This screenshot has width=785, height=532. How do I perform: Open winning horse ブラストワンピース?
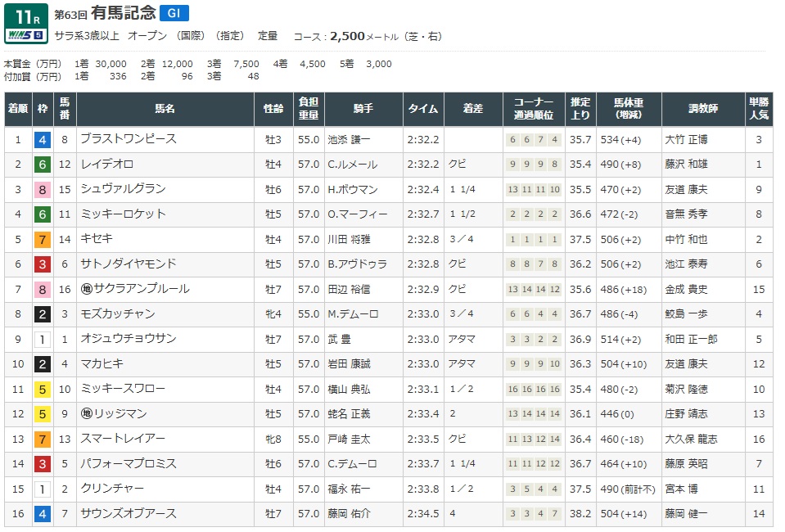[x=128, y=139]
